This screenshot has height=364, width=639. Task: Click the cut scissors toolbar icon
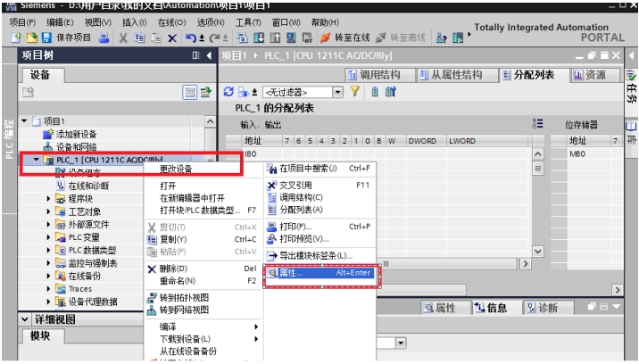[x=123, y=37]
